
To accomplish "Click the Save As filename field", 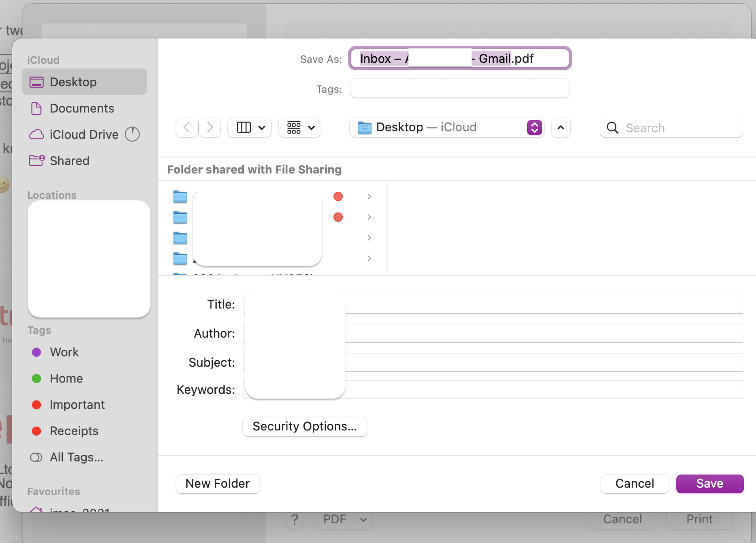I will coord(460,59).
